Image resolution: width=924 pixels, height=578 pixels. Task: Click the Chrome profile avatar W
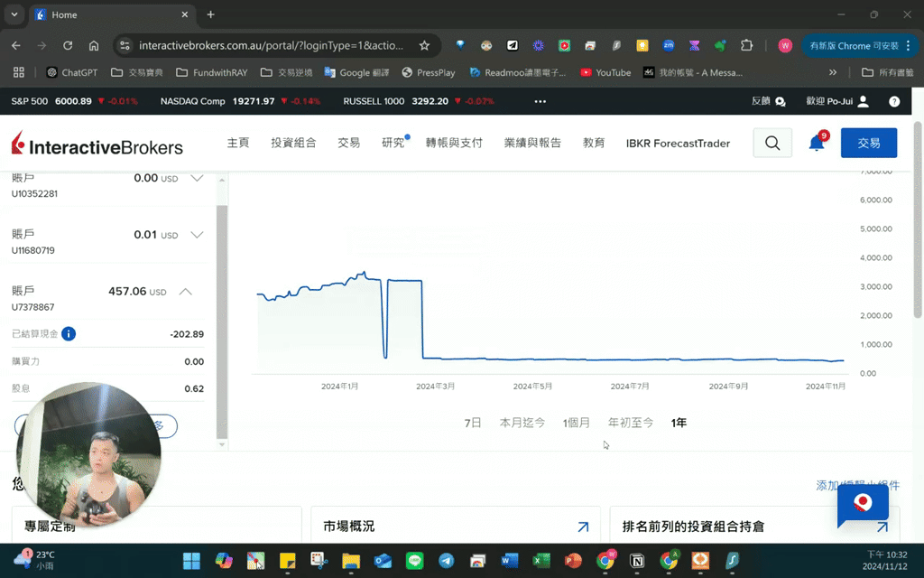point(785,45)
